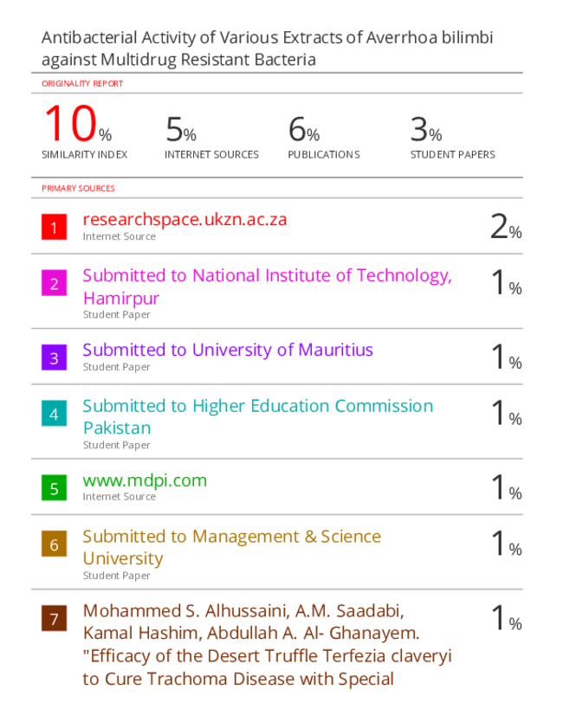Click the 2% match for researchspace source
The height and width of the screenshot is (728, 563).
506,227
